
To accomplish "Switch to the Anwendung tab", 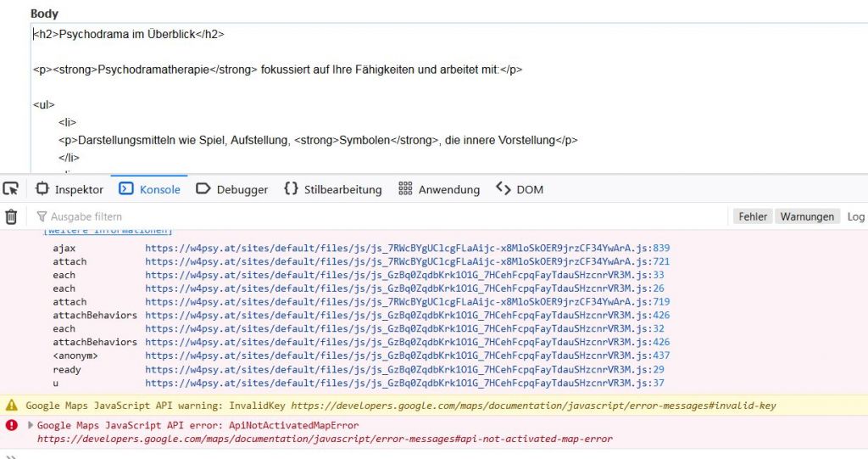I will click(439, 189).
